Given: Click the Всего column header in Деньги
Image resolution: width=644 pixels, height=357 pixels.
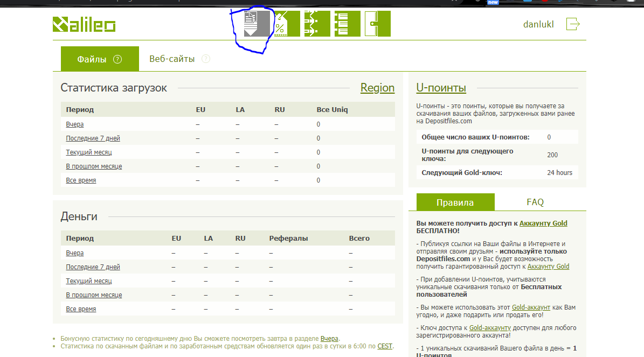Looking at the screenshot, I should click(x=359, y=239).
